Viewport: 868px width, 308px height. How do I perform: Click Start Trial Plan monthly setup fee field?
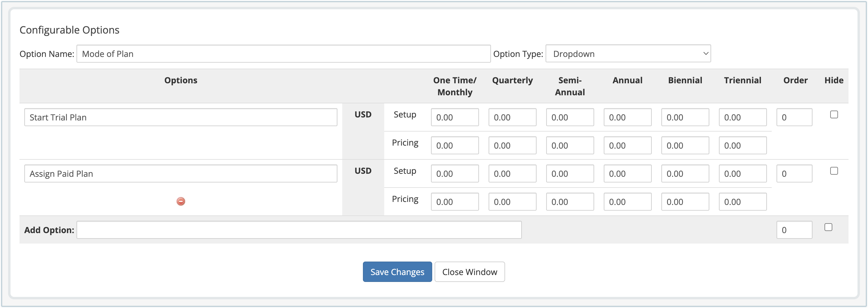coord(455,117)
